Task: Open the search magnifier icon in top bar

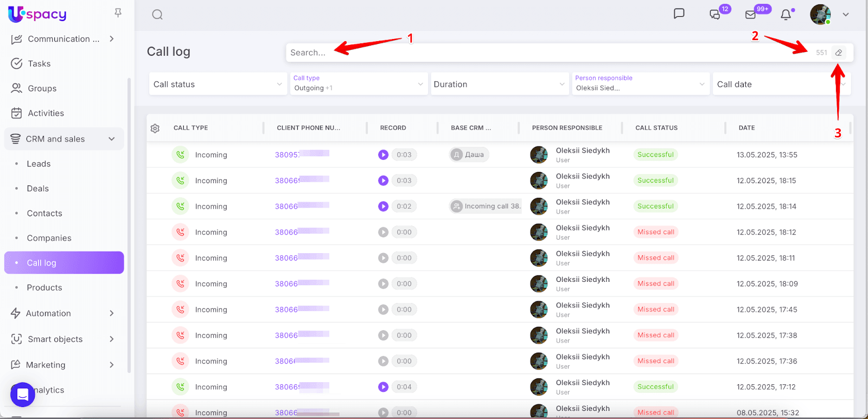Action: 157,15
